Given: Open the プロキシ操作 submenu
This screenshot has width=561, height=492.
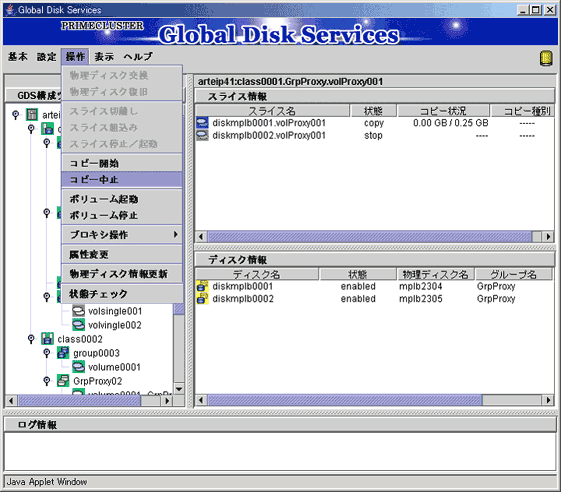Looking at the screenshot, I should (122, 235).
